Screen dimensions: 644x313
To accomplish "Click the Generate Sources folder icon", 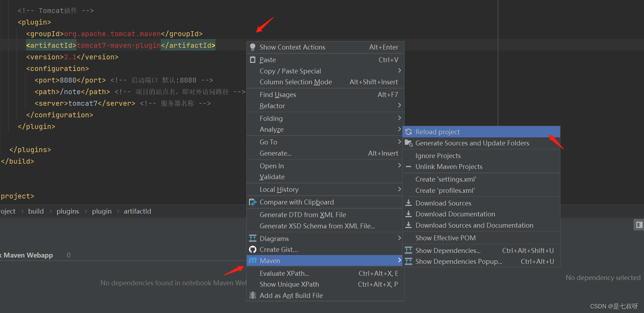I will (x=409, y=143).
